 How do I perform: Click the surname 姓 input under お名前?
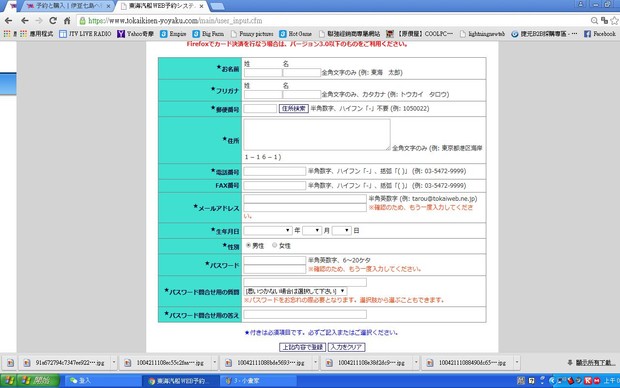click(263, 72)
